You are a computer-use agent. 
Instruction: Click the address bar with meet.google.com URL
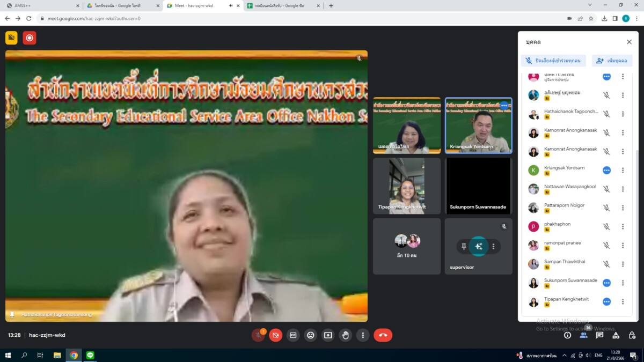301,18
